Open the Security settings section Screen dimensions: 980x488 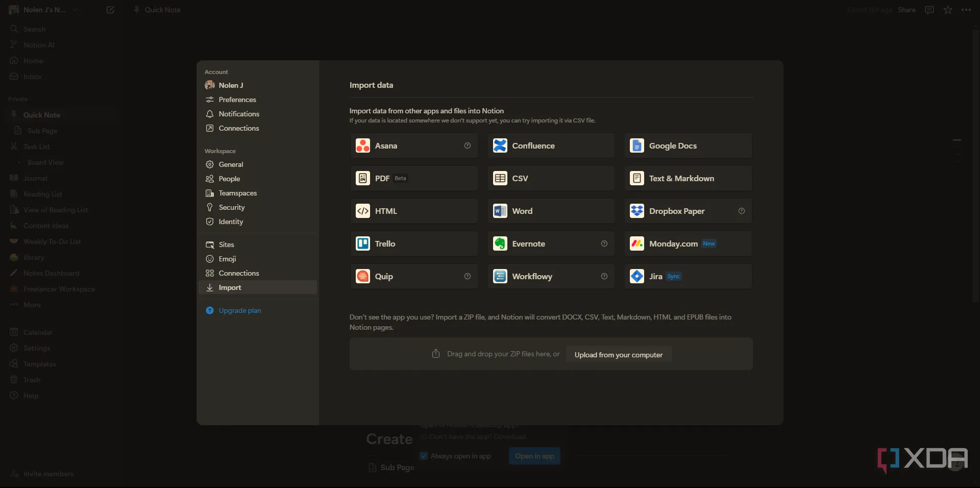231,207
